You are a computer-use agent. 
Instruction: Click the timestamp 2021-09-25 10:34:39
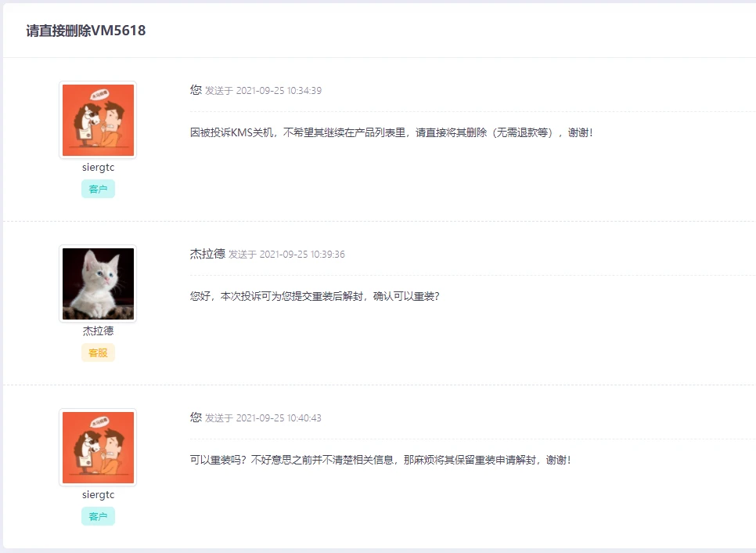coord(279,91)
